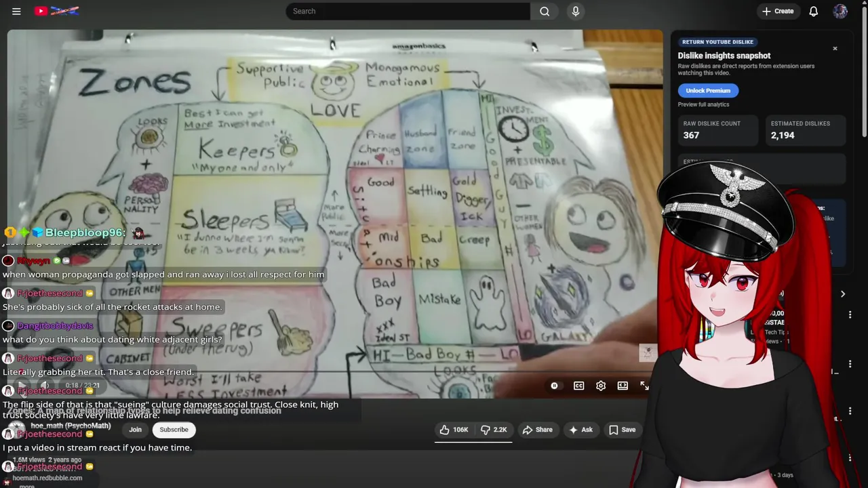868x488 pixels.
Task: Open the Create menu
Action: point(777,11)
